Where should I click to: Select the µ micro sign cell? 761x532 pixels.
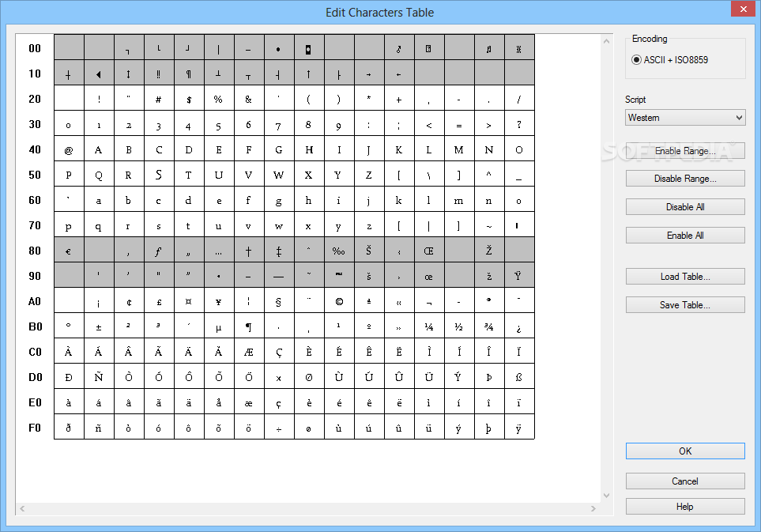(x=219, y=326)
